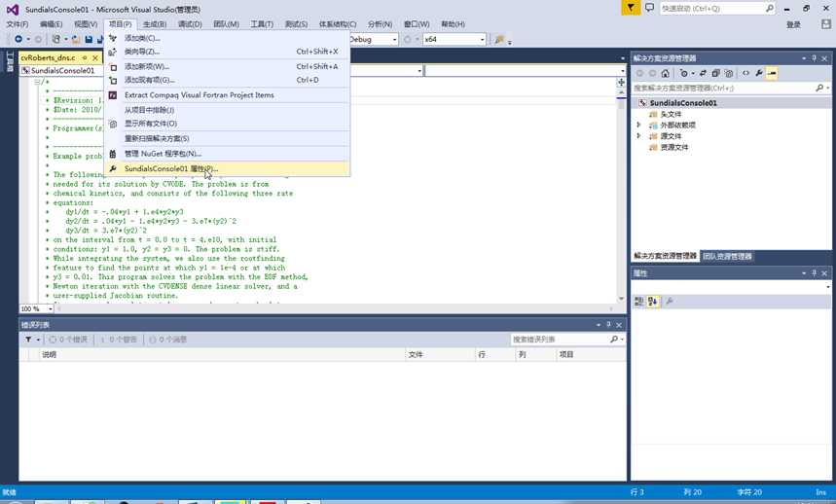836x504 pixels.
Task: Toggle the 0 个错误 filter
Action: tap(68, 340)
